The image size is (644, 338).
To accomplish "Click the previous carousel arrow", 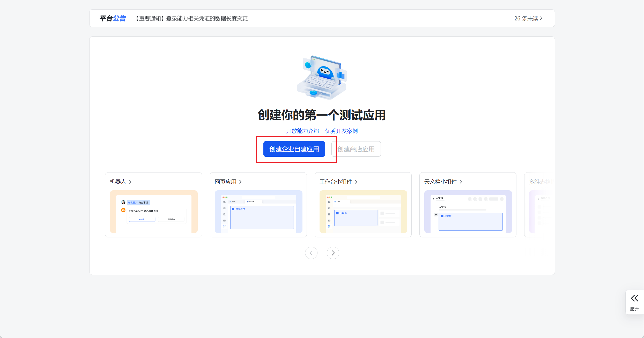I will coord(311,253).
